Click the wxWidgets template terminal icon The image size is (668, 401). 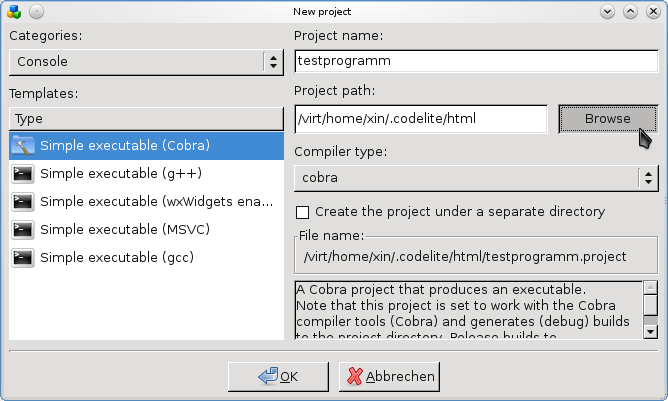pos(23,202)
